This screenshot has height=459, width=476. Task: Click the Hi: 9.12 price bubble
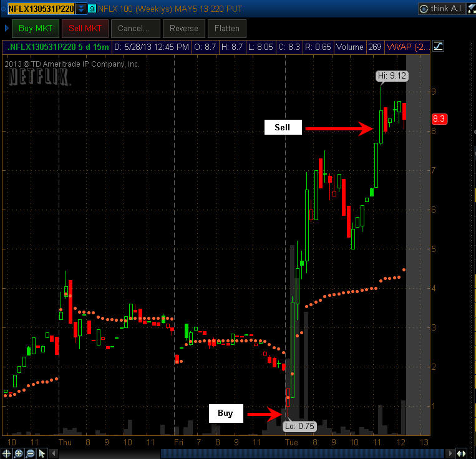click(x=392, y=76)
